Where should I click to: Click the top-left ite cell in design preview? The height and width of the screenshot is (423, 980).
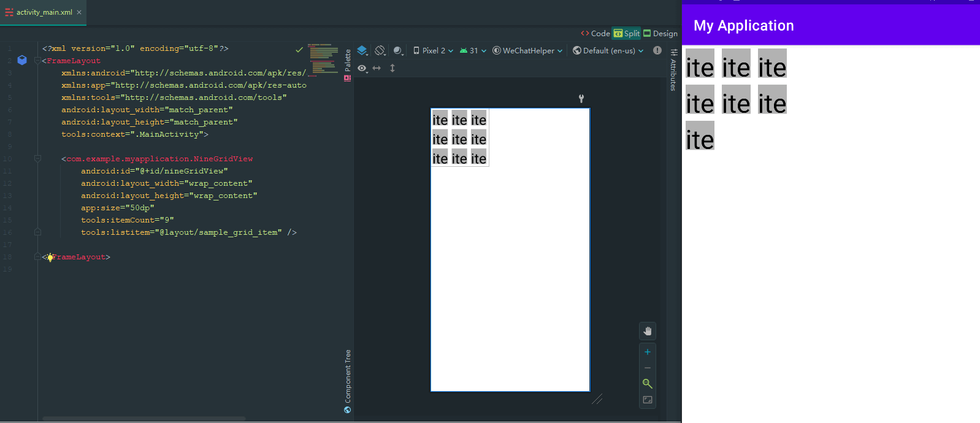point(440,119)
